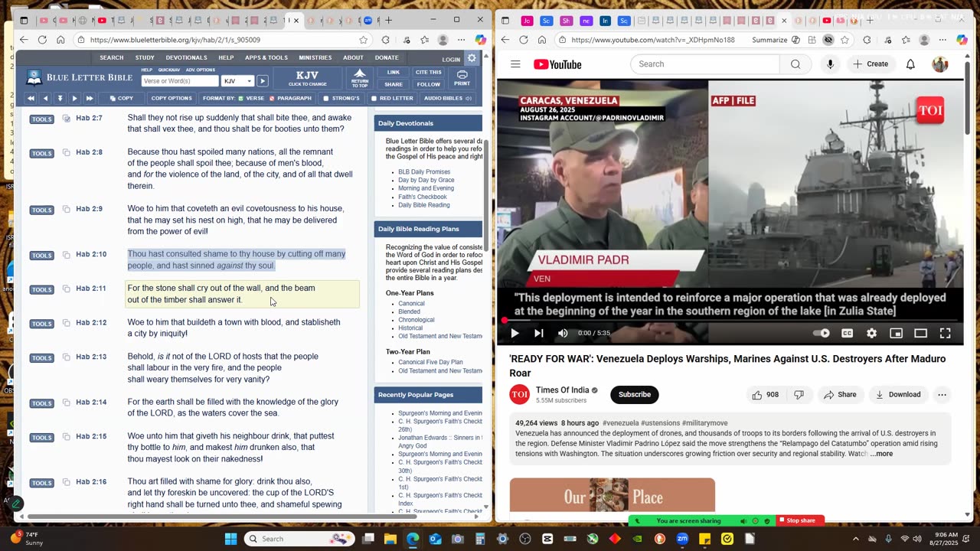The width and height of the screenshot is (980, 551).
Task: Click Windows taskbar Search box
Action: [300, 539]
